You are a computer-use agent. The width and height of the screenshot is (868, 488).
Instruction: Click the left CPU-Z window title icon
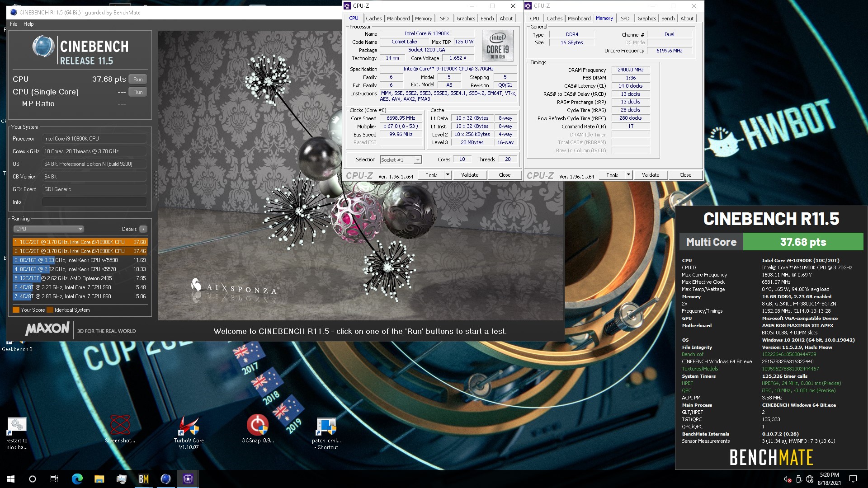(x=347, y=6)
